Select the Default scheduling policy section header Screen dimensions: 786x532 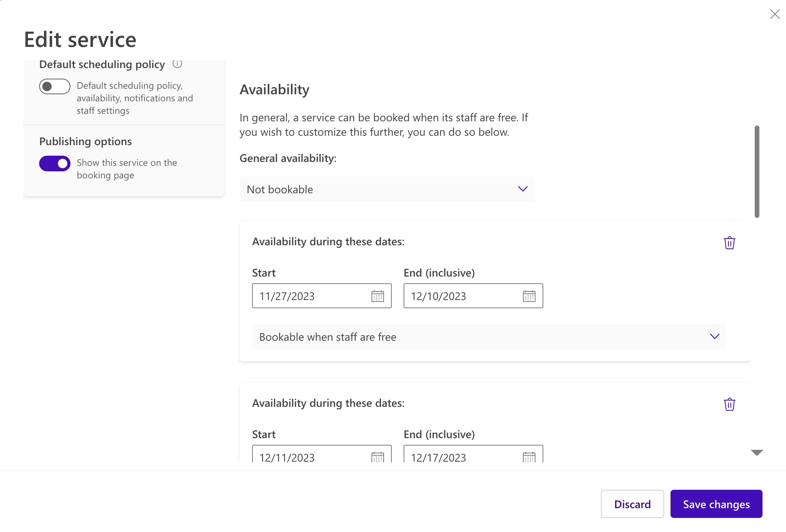pos(102,64)
